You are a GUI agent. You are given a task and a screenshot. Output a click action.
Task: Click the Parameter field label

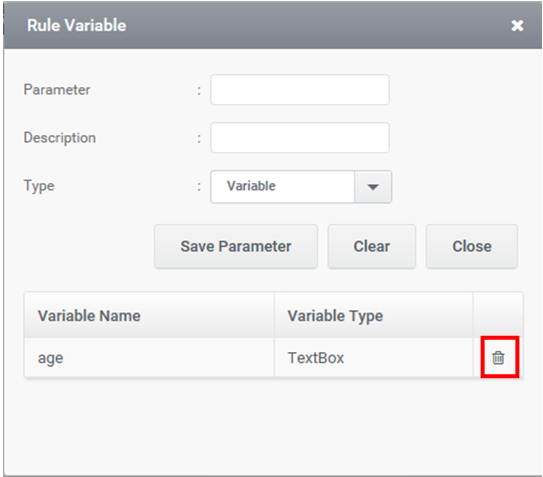[57, 90]
